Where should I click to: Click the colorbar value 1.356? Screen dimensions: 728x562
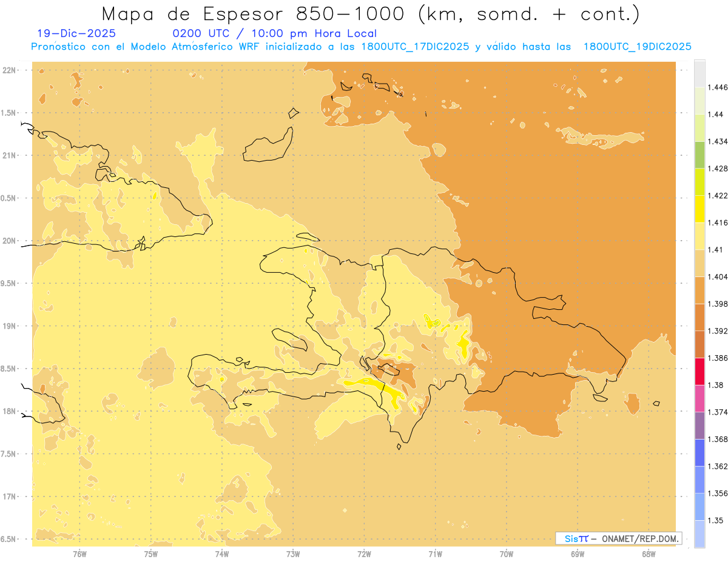tap(718, 493)
